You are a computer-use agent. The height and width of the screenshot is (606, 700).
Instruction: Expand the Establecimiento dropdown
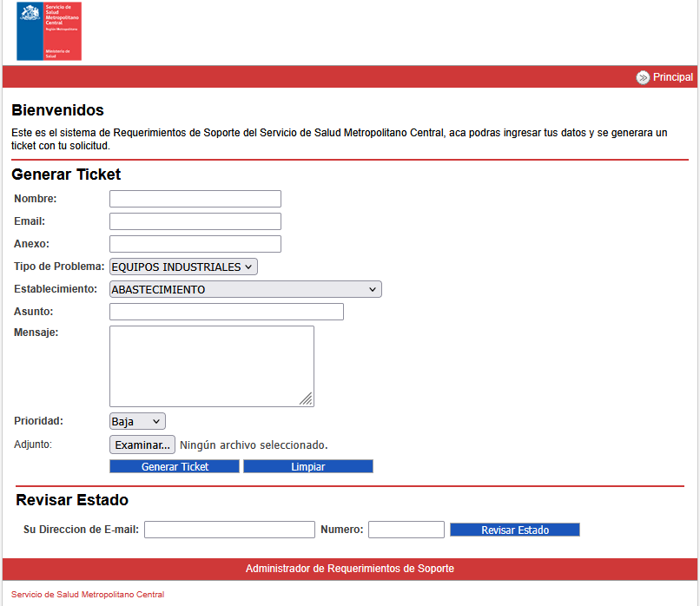[x=245, y=289]
